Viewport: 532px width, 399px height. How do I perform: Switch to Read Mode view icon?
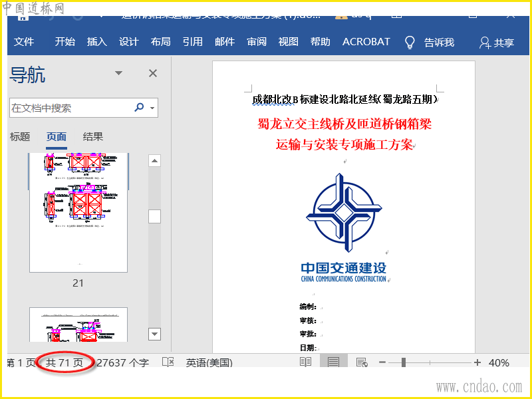[x=306, y=362]
